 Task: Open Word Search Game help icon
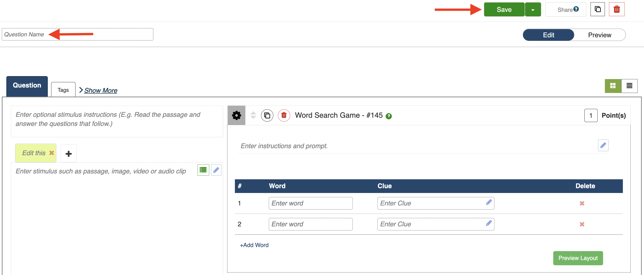coord(388,116)
